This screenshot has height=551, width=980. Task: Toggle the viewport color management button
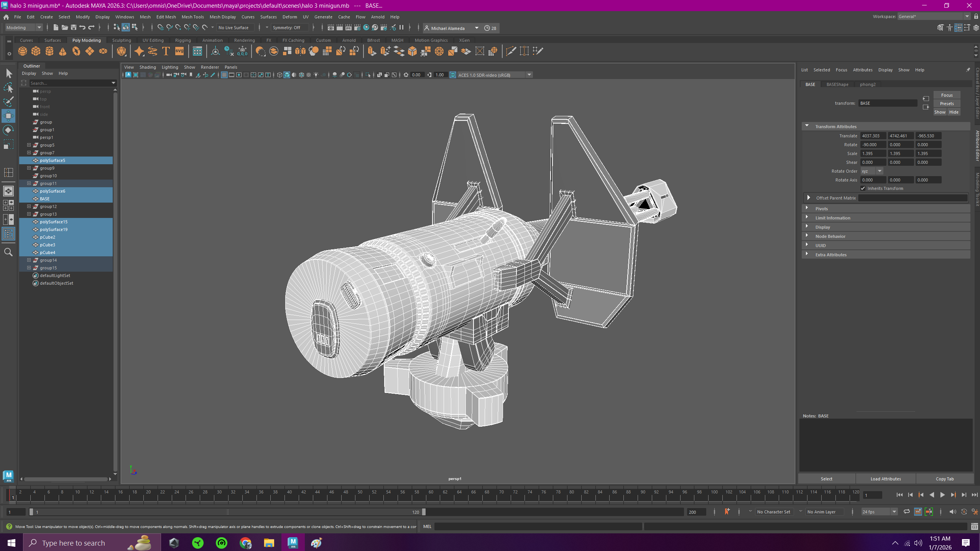(x=452, y=75)
